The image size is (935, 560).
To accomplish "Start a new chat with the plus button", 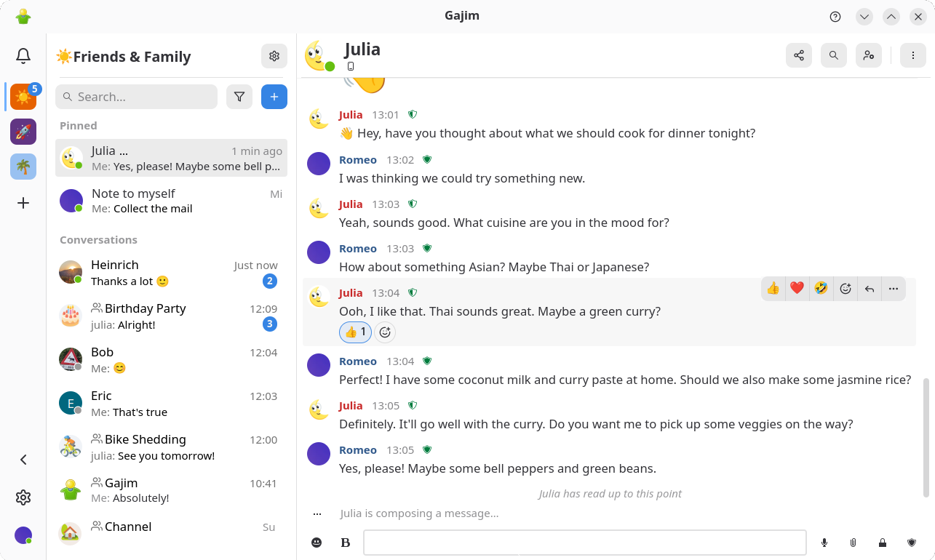I will [274, 97].
